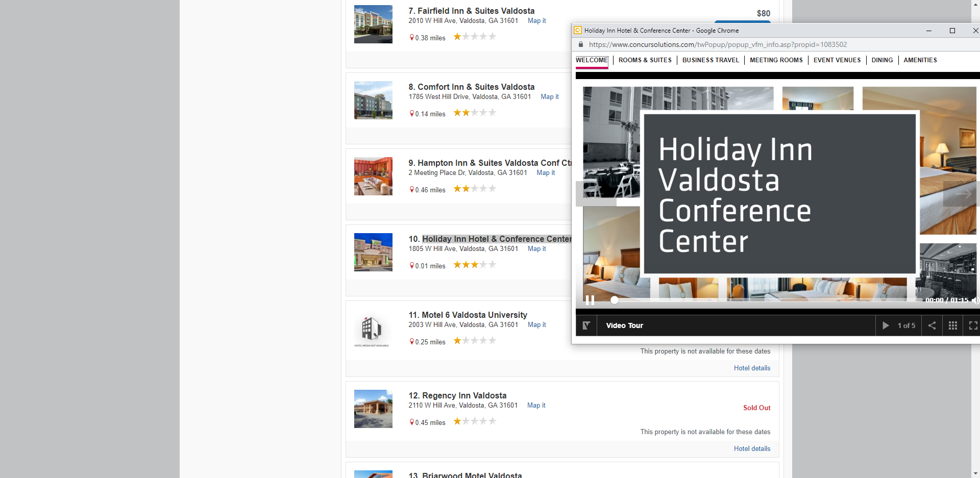This screenshot has width=980, height=478.
Task: Open Hampton Inn & Suites Valdosta Conf Ctr title
Action: pos(490,163)
